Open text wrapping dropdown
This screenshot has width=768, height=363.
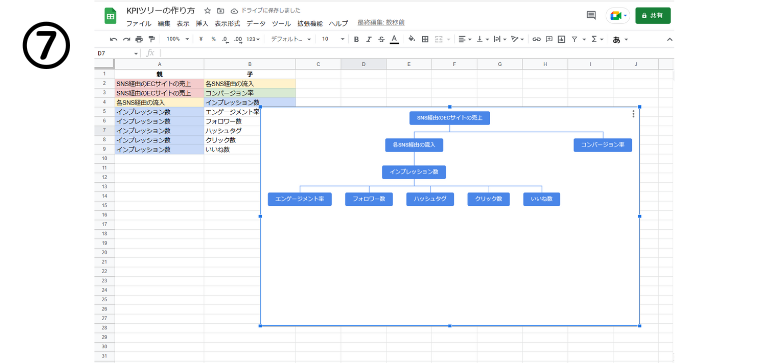[500, 39]
